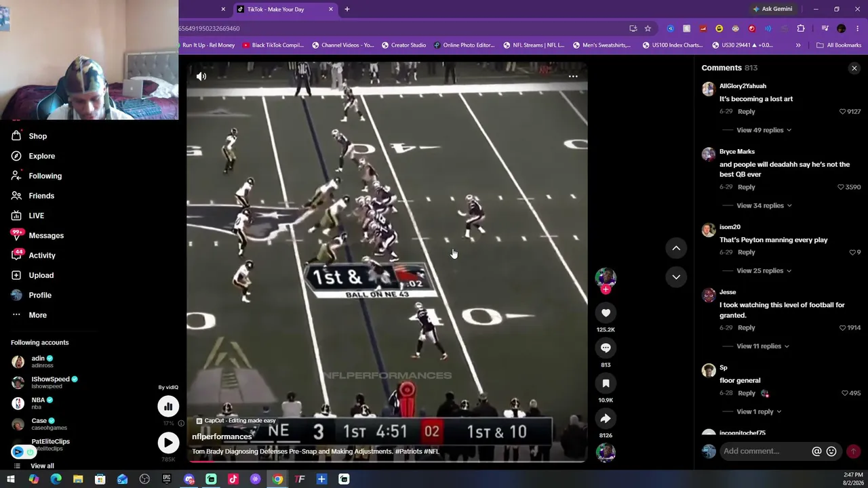
Task: Open the Windows Start menu
Action: click(x=11, y=480)
